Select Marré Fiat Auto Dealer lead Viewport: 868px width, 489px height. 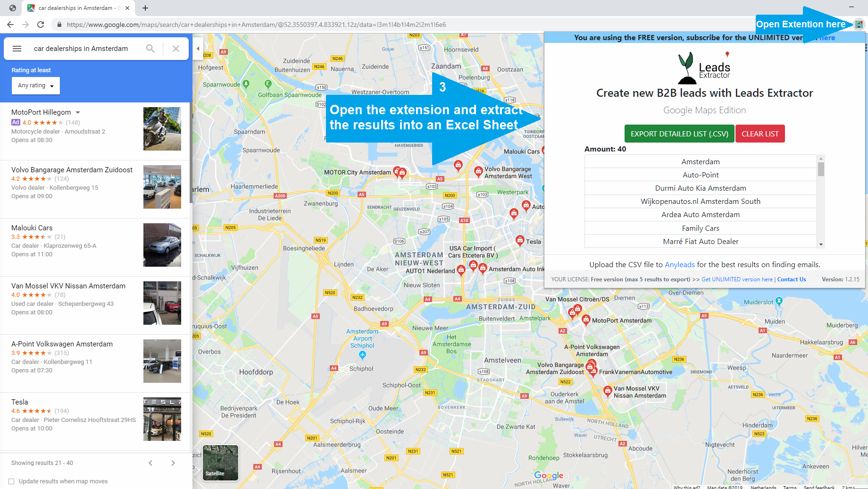701,242
